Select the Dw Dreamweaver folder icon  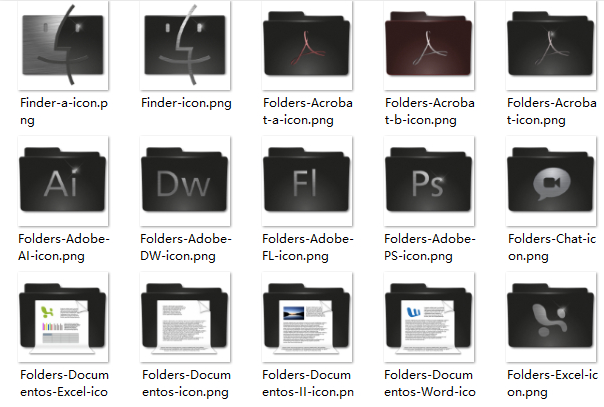tap(185, 181)
